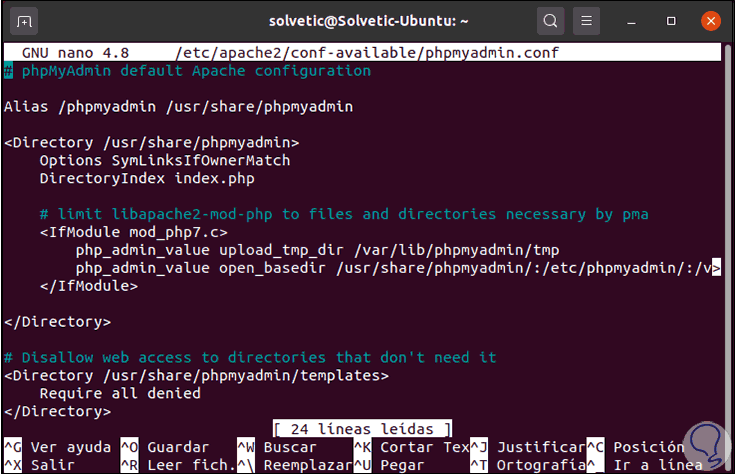Open a new terminal tab

tap(24, 21)
